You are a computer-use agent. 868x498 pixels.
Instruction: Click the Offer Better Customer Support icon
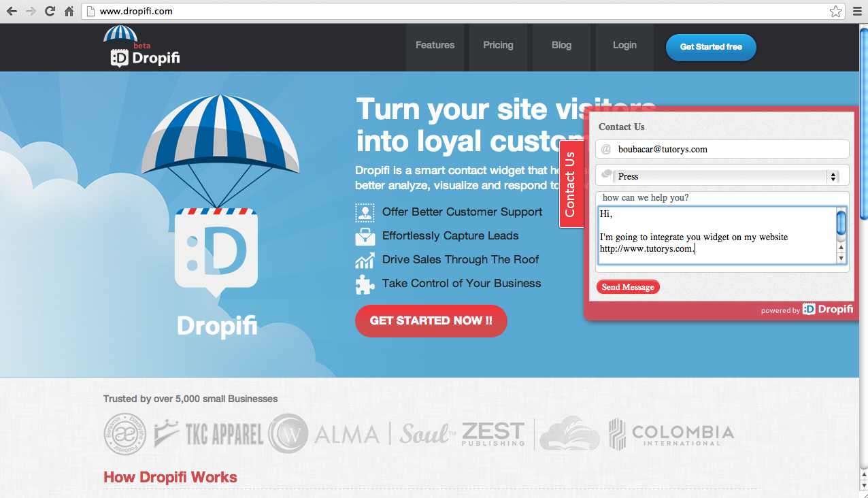[x=365, y=212]
